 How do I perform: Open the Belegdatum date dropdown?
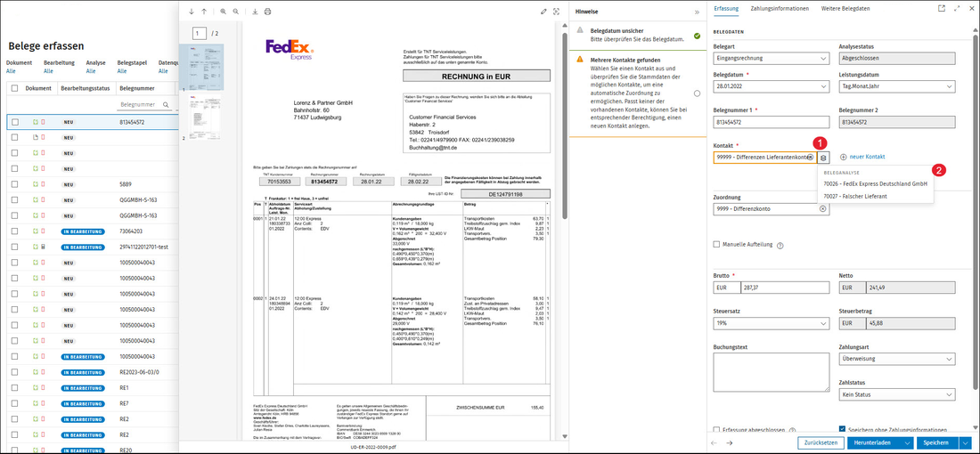772,86
